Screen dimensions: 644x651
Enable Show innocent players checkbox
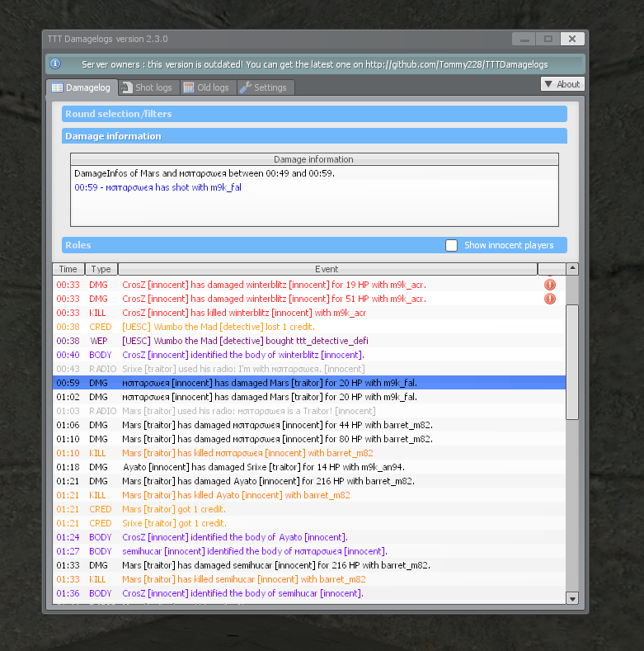[452, 245]
